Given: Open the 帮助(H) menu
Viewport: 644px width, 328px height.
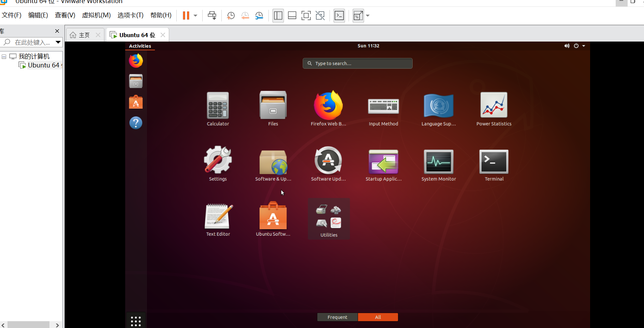Looking at the screenshot, I should pos(161,15).
